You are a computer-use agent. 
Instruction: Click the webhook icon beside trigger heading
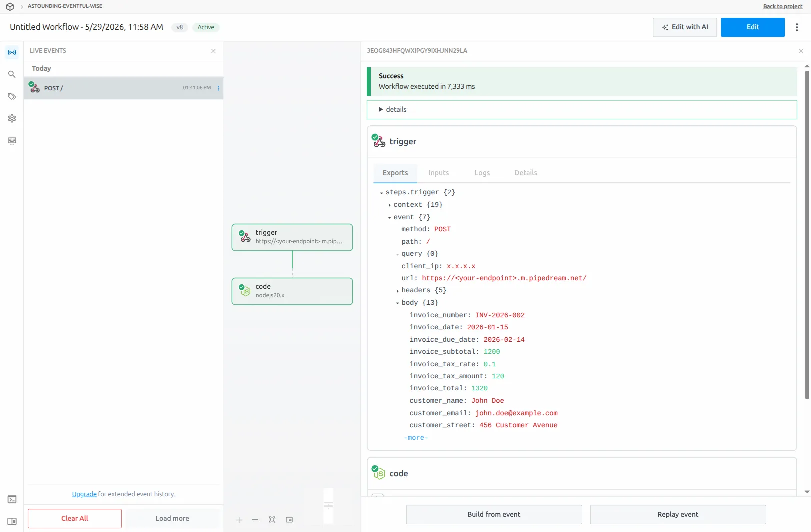click(x=379, y=141)
